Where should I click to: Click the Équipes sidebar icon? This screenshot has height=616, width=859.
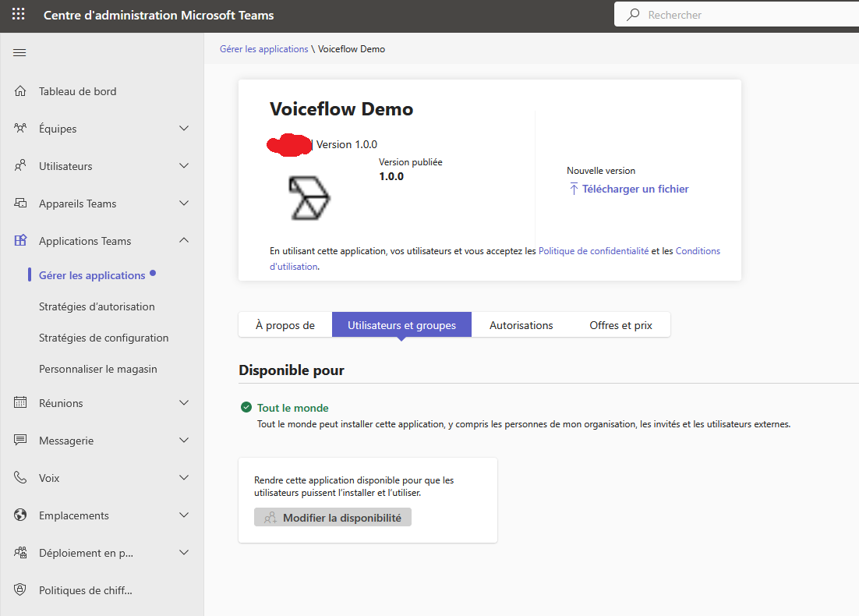click(x=20, y=128)
